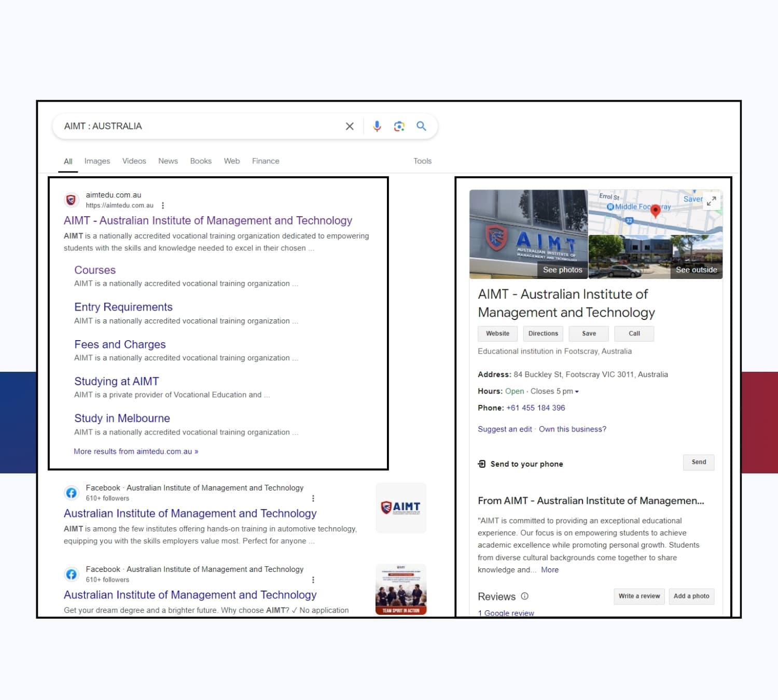Viewport: 778px width, 700px height.
Task: Click the blue magnifier search icon
Action: (x=421, y=126)
